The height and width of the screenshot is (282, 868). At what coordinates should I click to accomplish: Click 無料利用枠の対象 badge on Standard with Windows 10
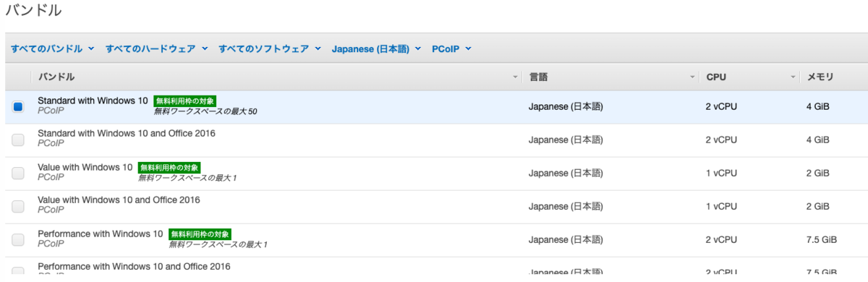click(185, 101)
